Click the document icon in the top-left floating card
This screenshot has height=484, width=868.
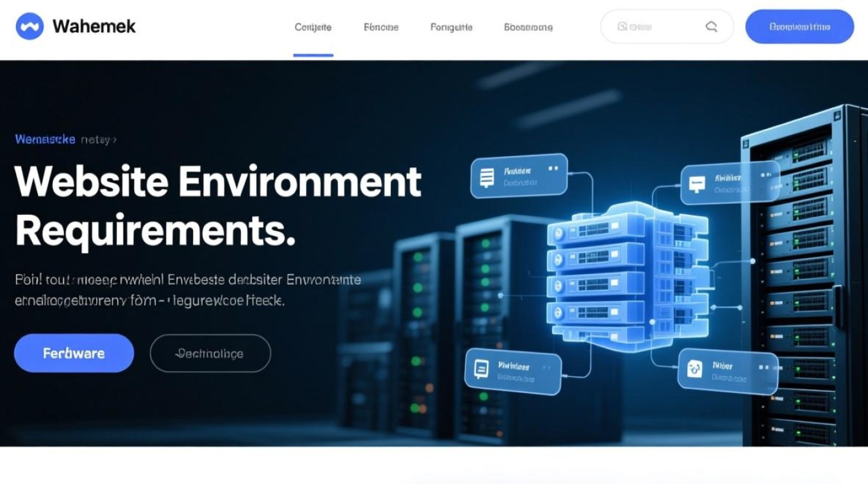click(487, 176)
